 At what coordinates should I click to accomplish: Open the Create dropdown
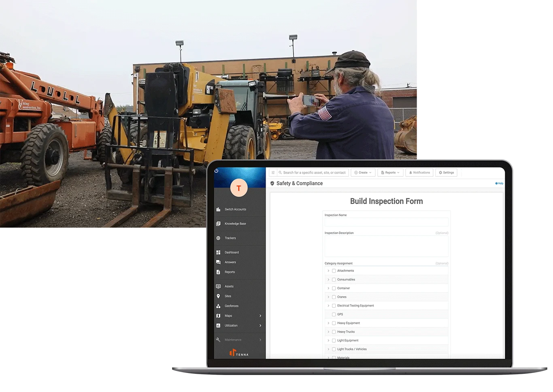(x=363, y=172)
